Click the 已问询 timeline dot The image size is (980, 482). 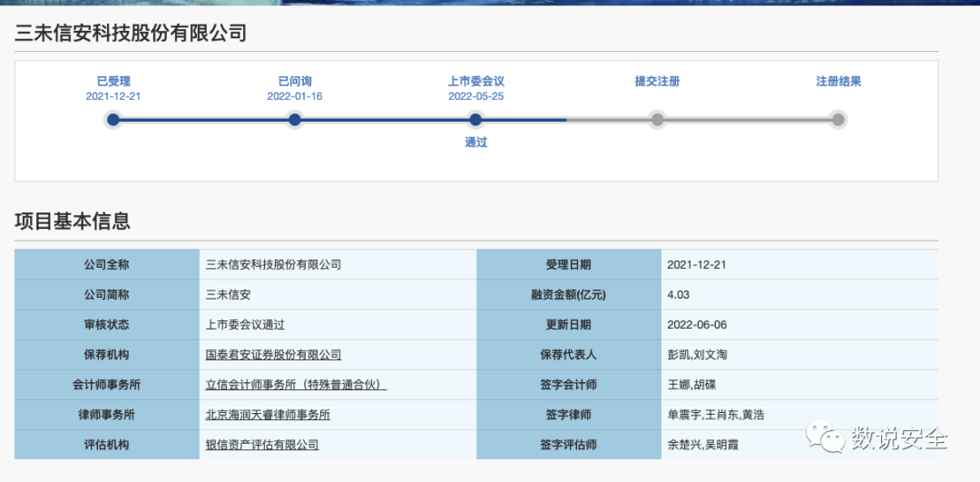click(294, 120)
